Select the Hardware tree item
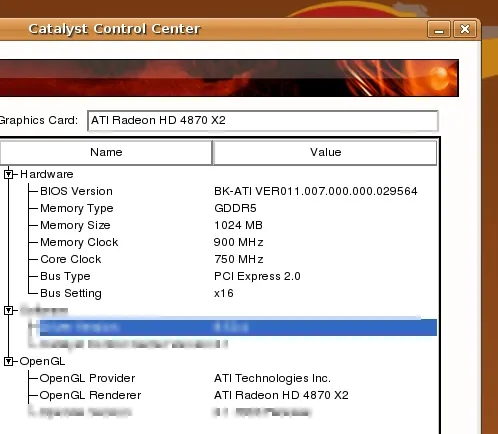 [47, 174]
